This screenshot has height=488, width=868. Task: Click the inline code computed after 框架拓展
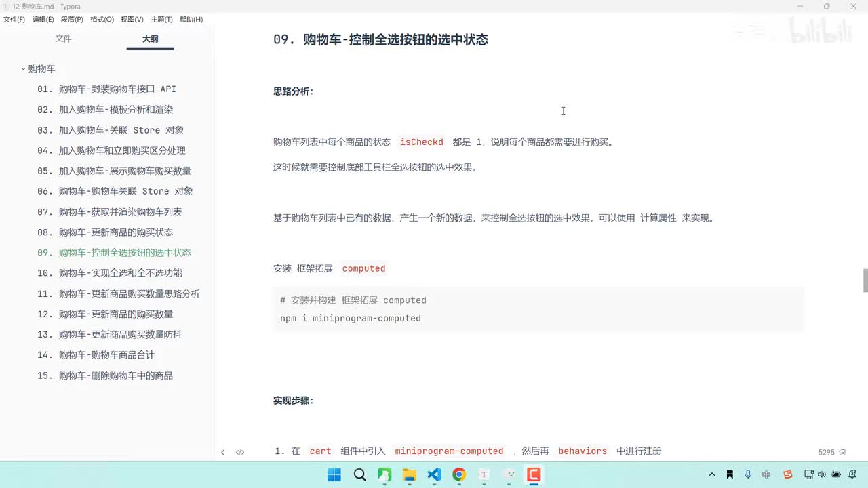[x=363, y=268]
